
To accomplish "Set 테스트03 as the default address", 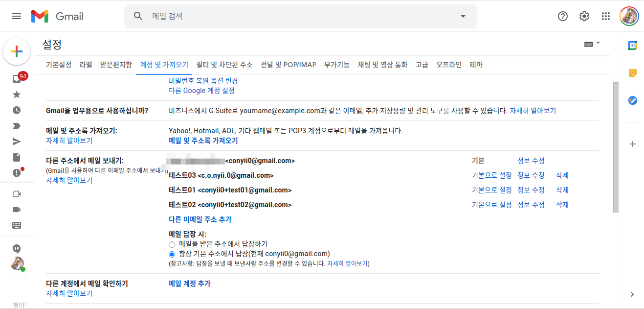I will coord(491,175).
